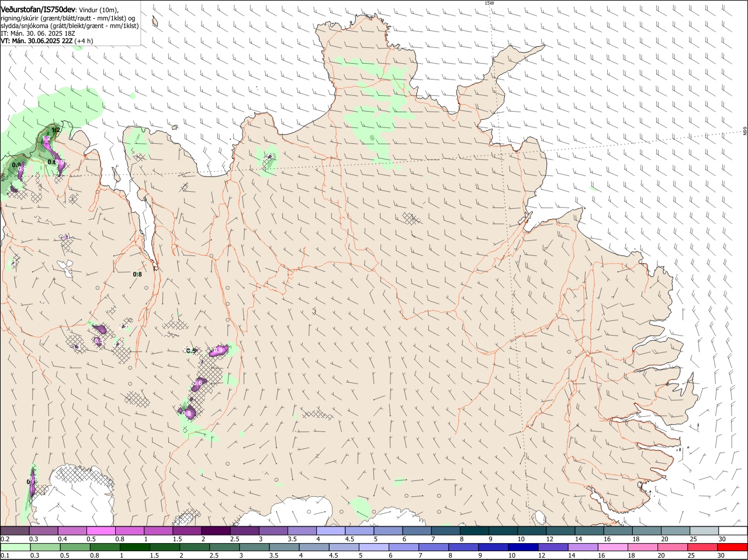Click the 25 label on the snow scale
This screenshot has width=748, height=560.
coord(694,539)
